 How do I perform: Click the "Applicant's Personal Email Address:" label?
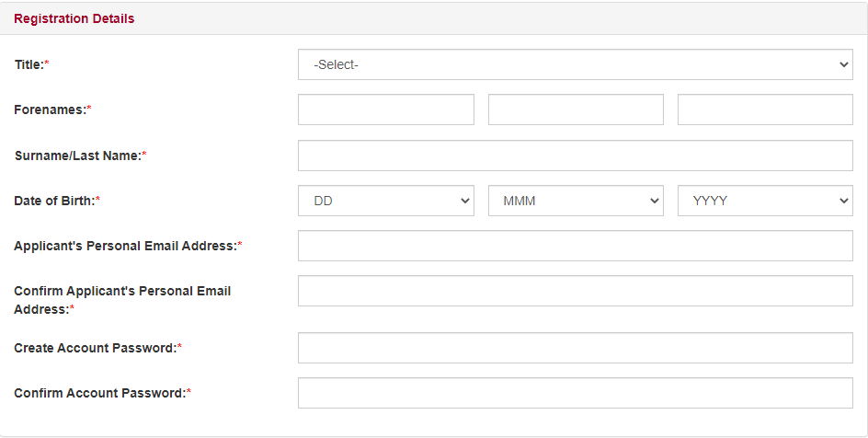click(x=126, y=246)
